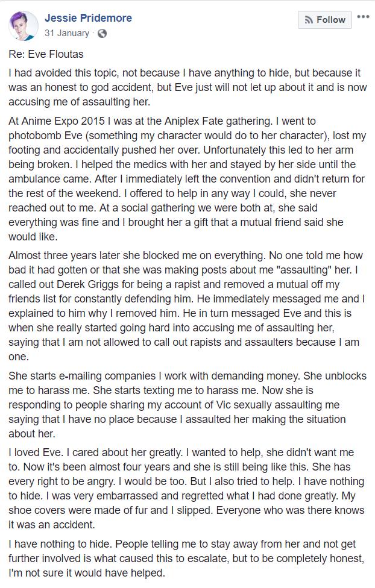Click the globe public audience icon
The height and width of the screenshot is (588, 375).
click(102, 33)
